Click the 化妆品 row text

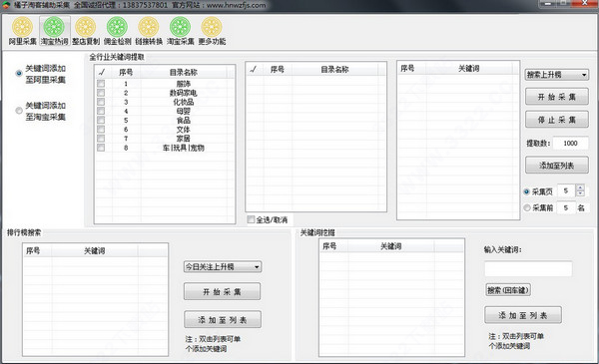click(x=184, y=102)
